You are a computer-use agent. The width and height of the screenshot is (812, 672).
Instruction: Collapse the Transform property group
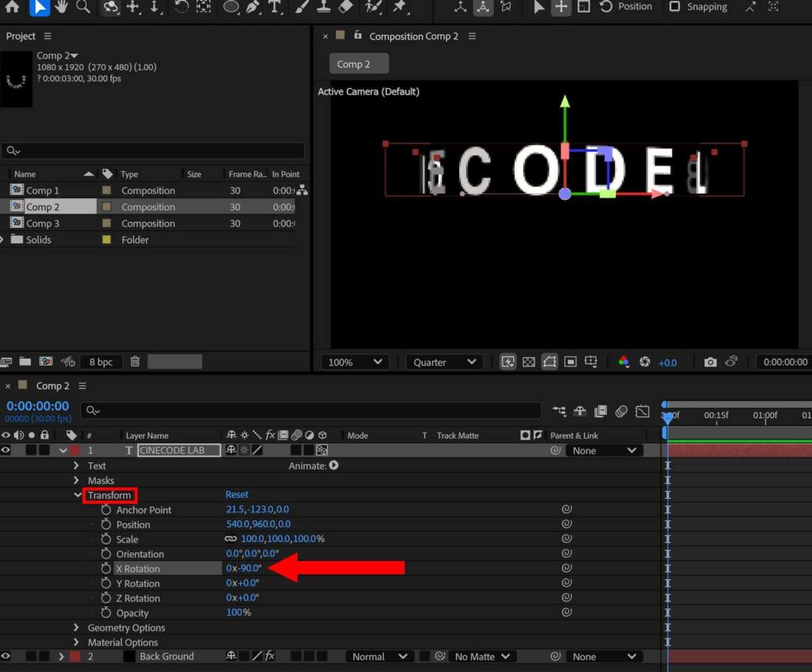77,495
